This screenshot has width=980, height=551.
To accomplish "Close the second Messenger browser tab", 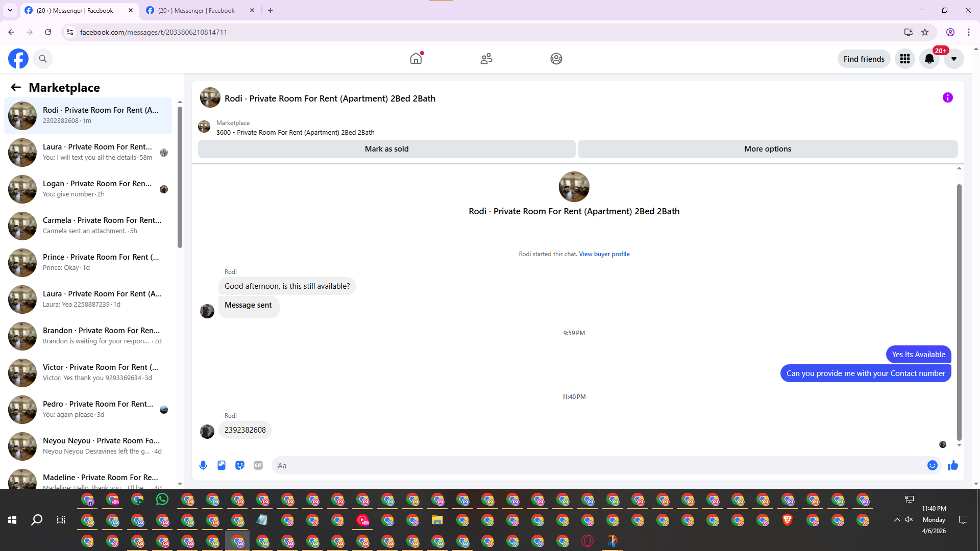I will coord(252,10).
